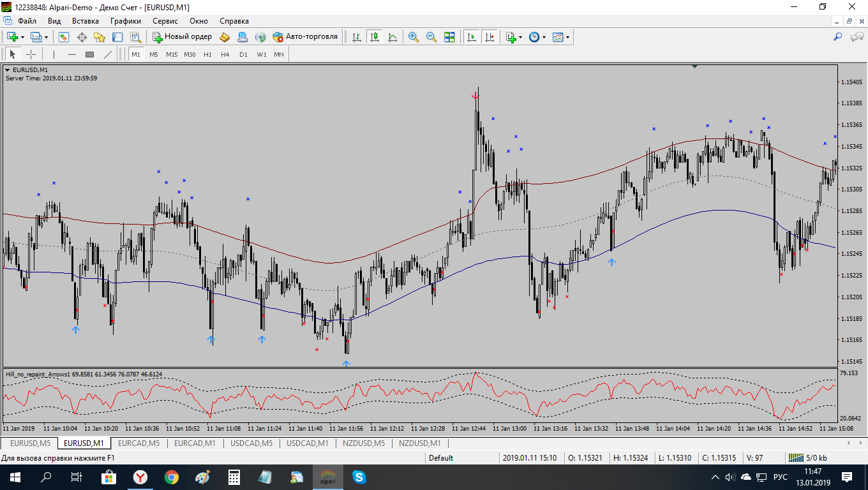868x490 pixels.
Task: Open the Indicators list icon
Action: (x=511, y=37)
